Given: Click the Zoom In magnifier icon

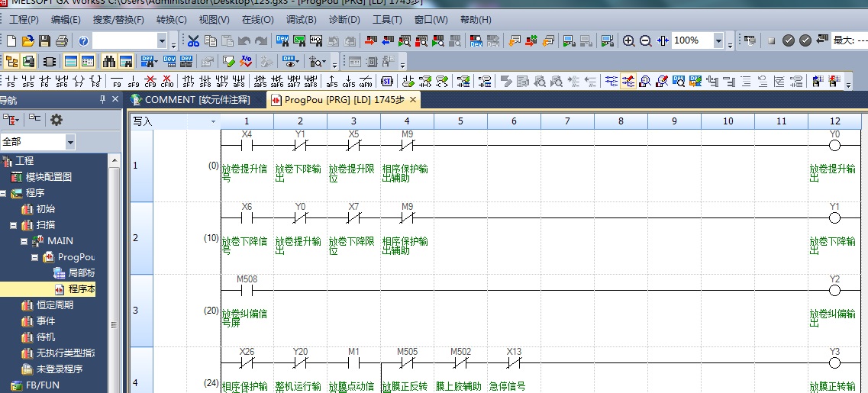Looking at the screenshot, I should click(629, 40).
